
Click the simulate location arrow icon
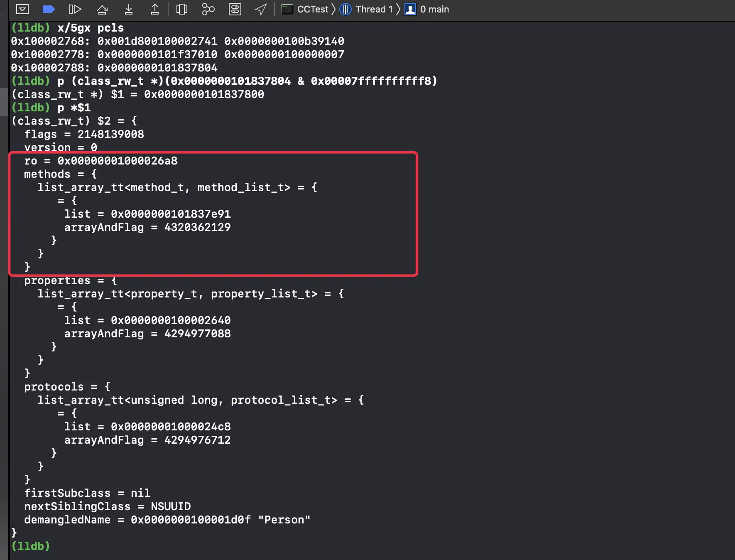(261, 9)
